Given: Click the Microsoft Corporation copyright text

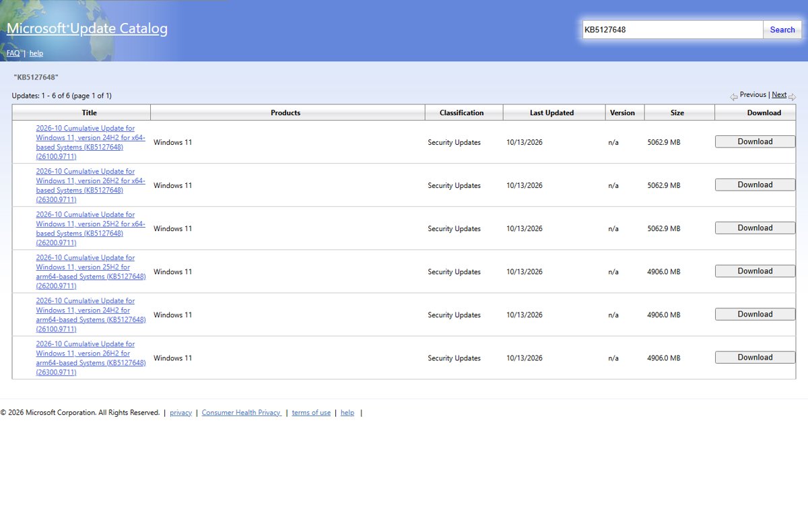Looking at the screenshot, I should click(x=80, y=413).
